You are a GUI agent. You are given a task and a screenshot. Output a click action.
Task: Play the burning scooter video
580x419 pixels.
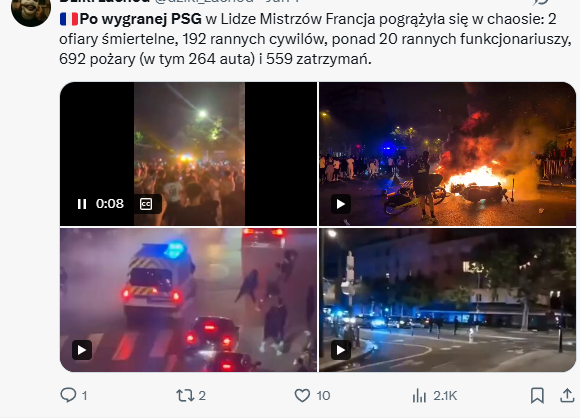(x=341, y=204)
